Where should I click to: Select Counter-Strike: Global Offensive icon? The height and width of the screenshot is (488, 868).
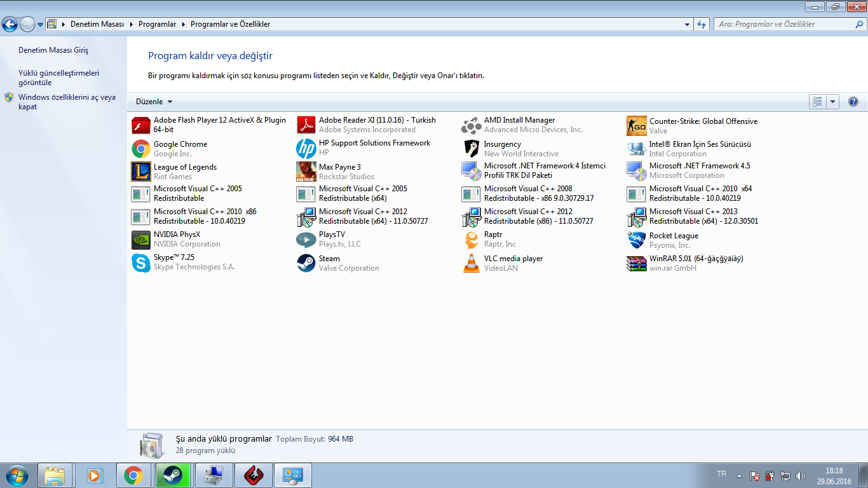tap(637, 126)
